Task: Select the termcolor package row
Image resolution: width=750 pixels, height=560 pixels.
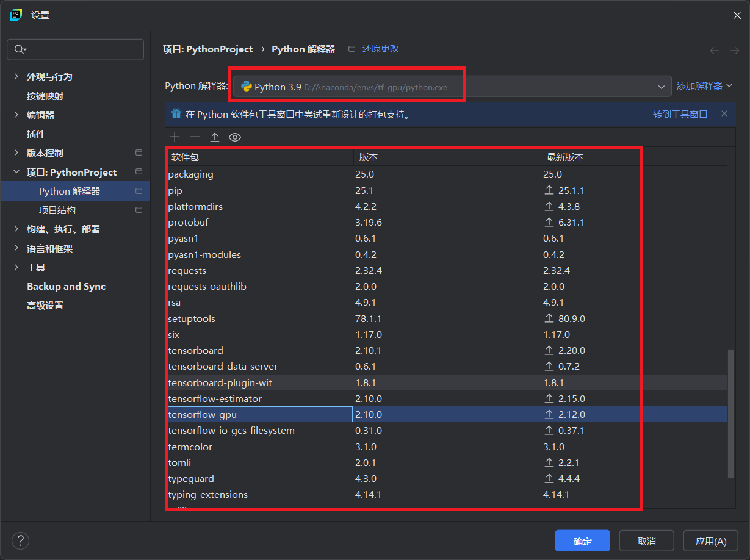Action: pos(446,447)
